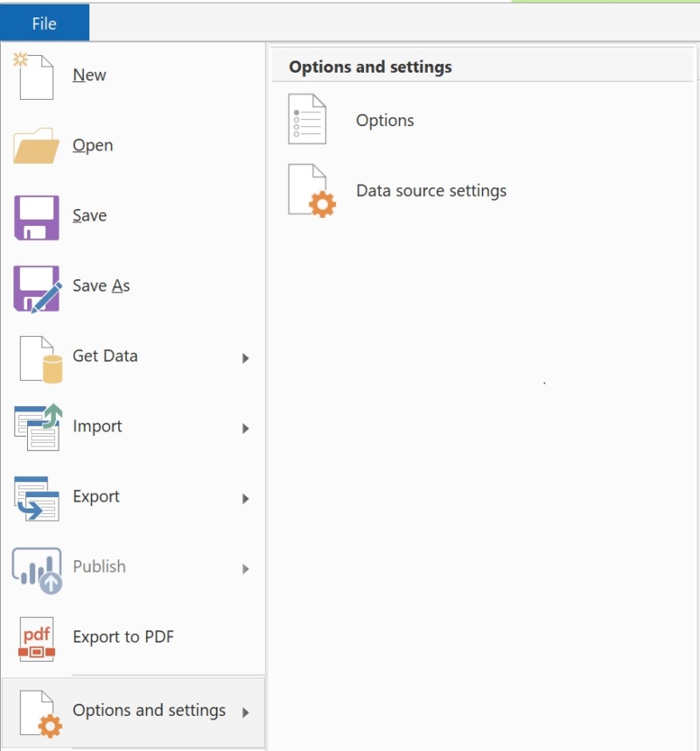Image resolution: width=700 pixels, height=751 pixels.
Task: Click the red Export to PDF icon
Action: 36,639
